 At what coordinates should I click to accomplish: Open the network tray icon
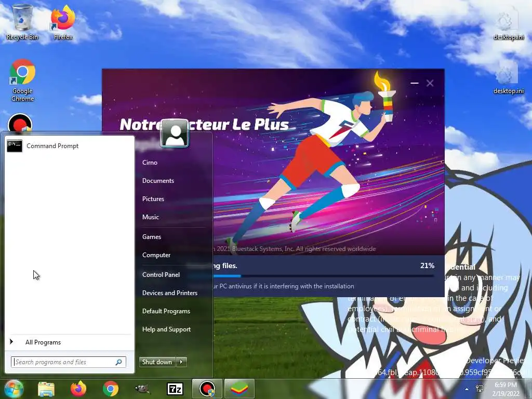(480, 389)
